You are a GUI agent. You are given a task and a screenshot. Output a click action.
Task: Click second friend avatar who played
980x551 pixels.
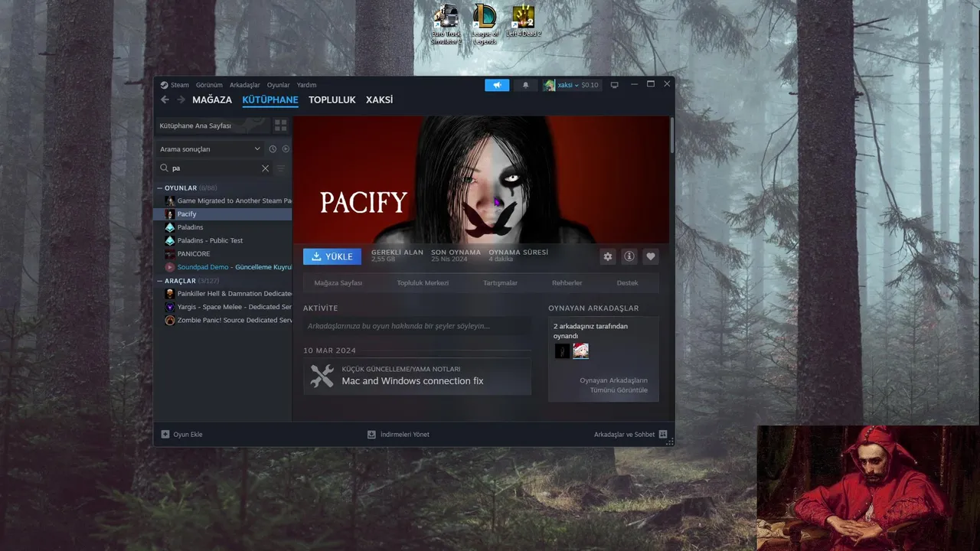click(581, 350)
